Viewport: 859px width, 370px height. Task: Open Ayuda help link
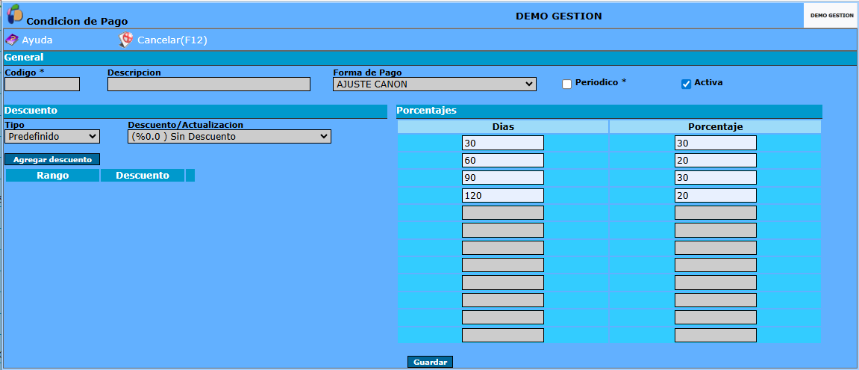coord(37,40)
